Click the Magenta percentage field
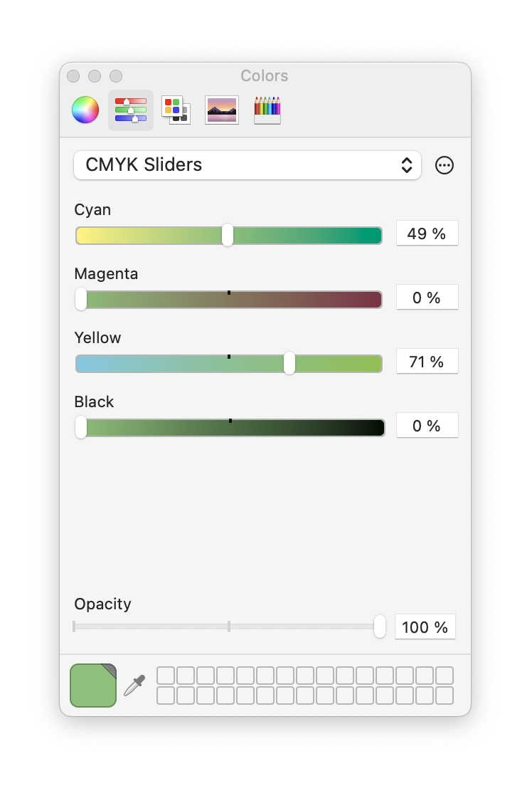532x793 pixels. pyautogui.click(x=427, y=298)
